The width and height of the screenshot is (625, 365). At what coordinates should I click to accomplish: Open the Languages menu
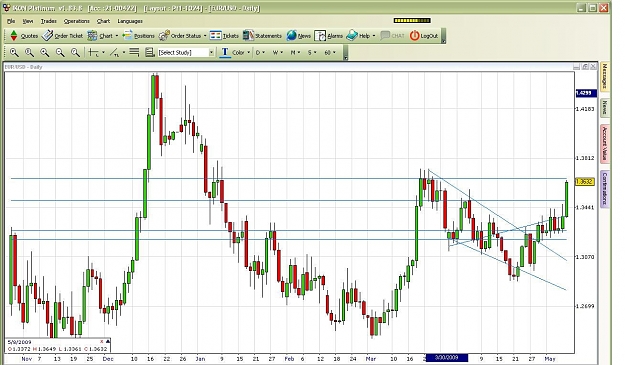point(130,21)
